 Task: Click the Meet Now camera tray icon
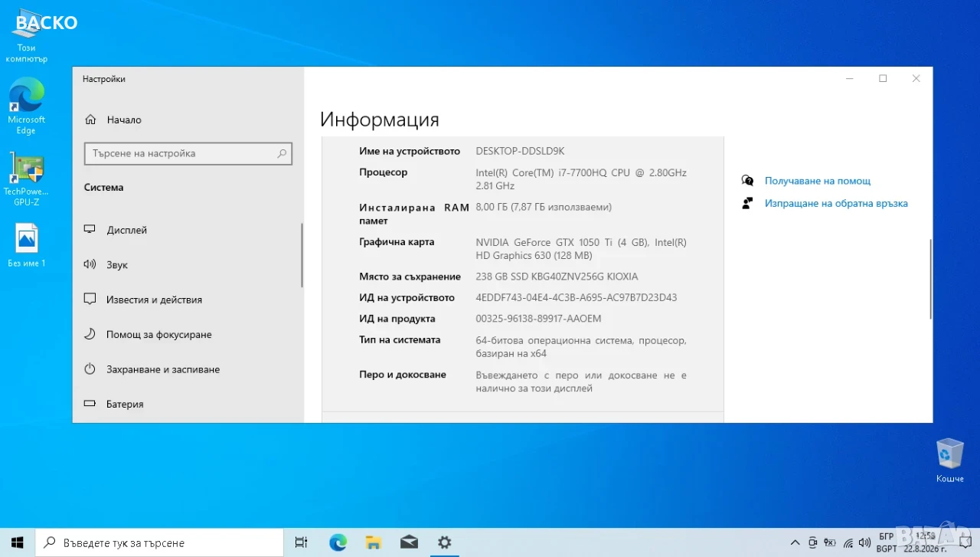coord(813,542)
